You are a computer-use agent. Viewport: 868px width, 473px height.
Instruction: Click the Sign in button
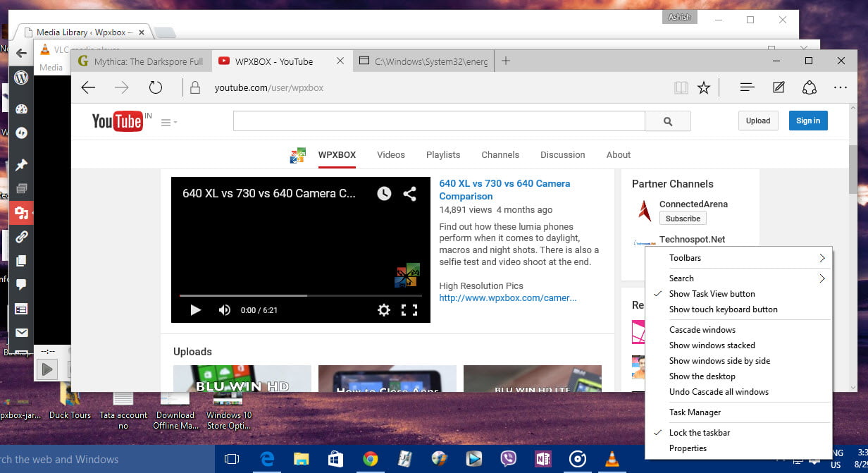[808, 121]
